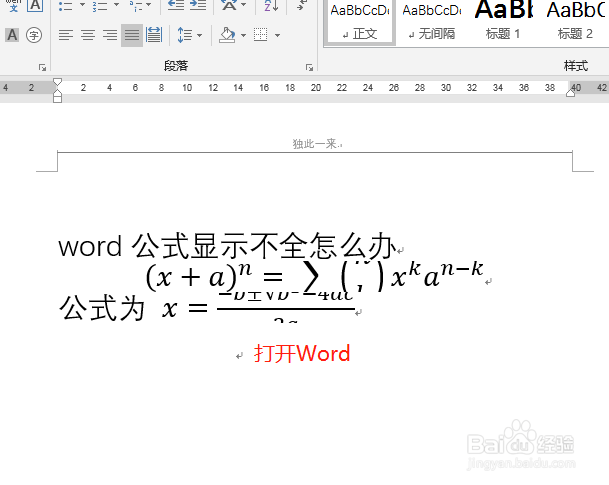Apply distributed alignment
Screen dimensions: 609x485
pyautogui.click(x=154, y=35)
